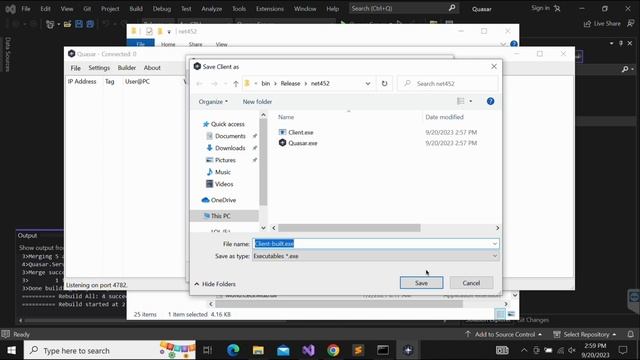Click Sign in in Visual Studio
Viewport: 640px width, 360px height.
coord(546,8)
